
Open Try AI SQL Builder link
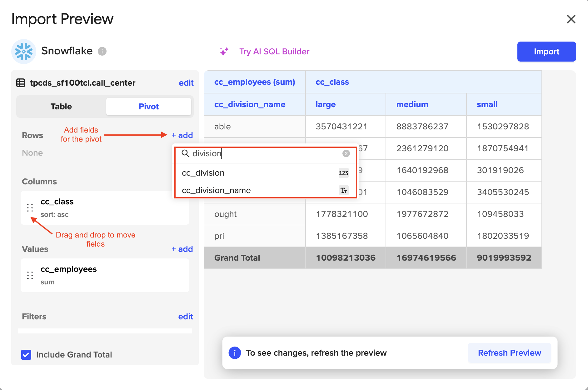click(x=274, y=52)
